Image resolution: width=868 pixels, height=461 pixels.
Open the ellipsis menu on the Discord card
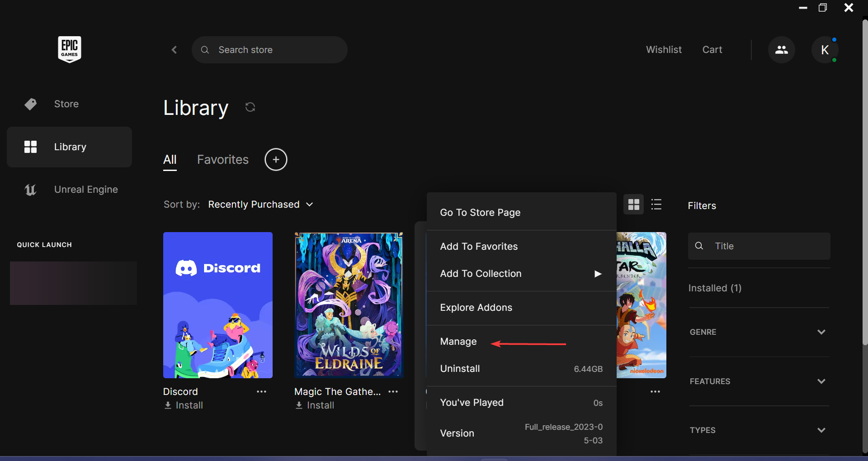261,391
